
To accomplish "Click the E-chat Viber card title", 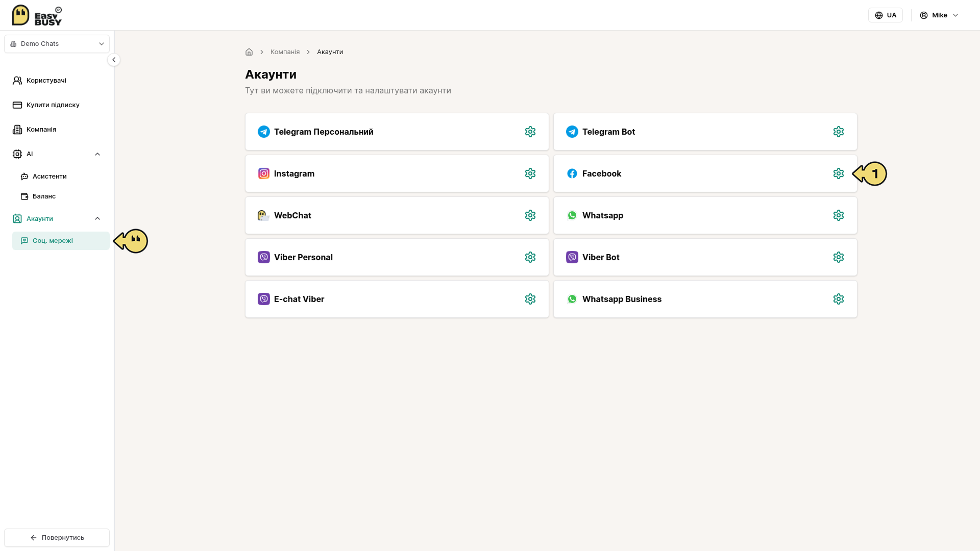I will pyautogui.click(x=299, y=299).
